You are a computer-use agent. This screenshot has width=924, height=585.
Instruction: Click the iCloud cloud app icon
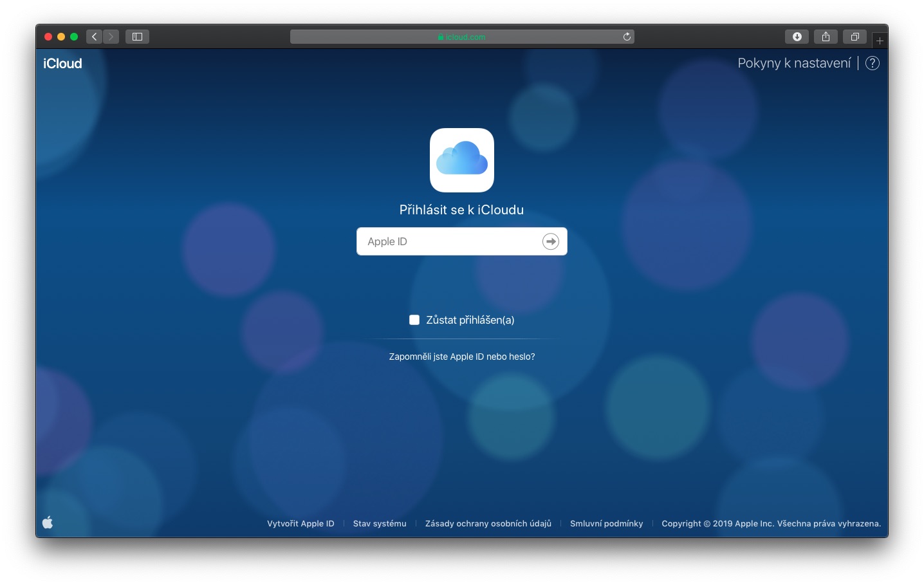(x=462, y=160)
